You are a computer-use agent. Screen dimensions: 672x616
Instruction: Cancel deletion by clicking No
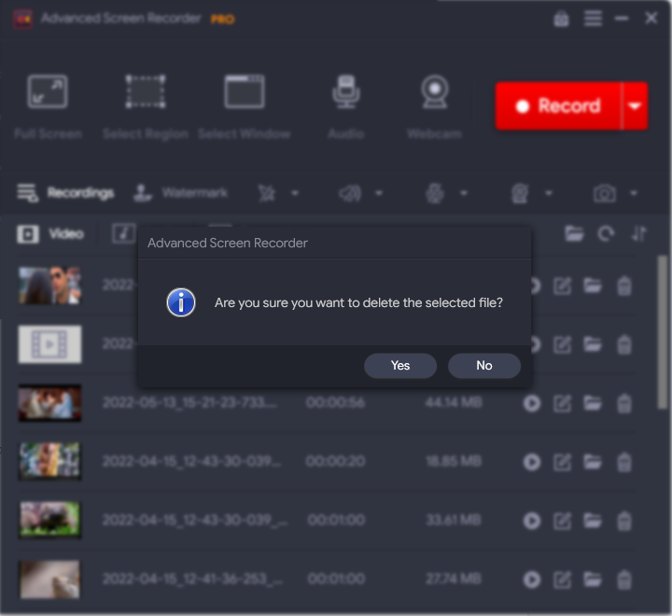(x=483, y=366)
